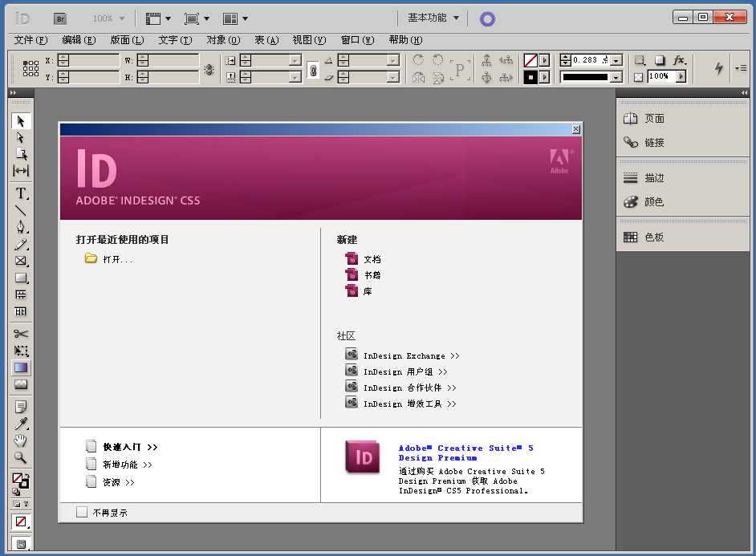Select the Hand tool
The height and width of the screenshot is (556, 756).
(x=21, y=440)
